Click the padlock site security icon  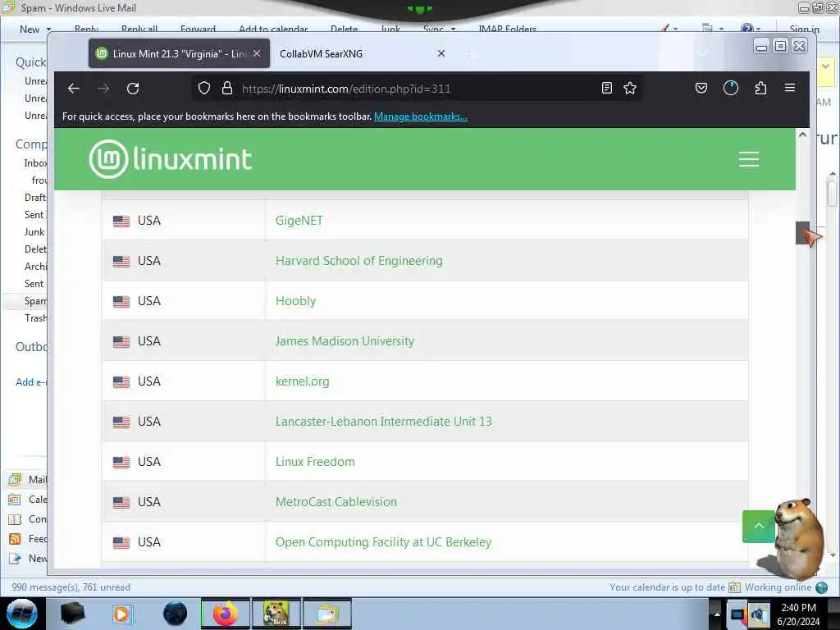[x=227, y=89]
